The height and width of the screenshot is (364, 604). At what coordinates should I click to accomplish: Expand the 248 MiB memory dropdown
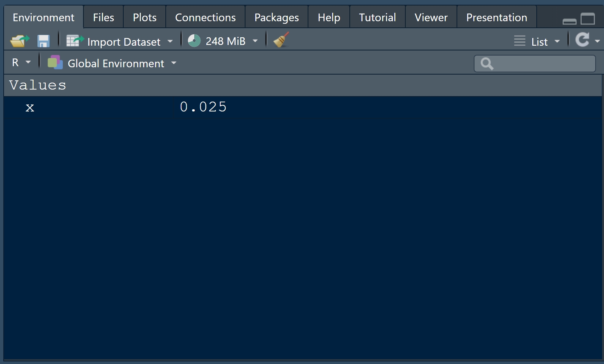click(x=255, y=41)
